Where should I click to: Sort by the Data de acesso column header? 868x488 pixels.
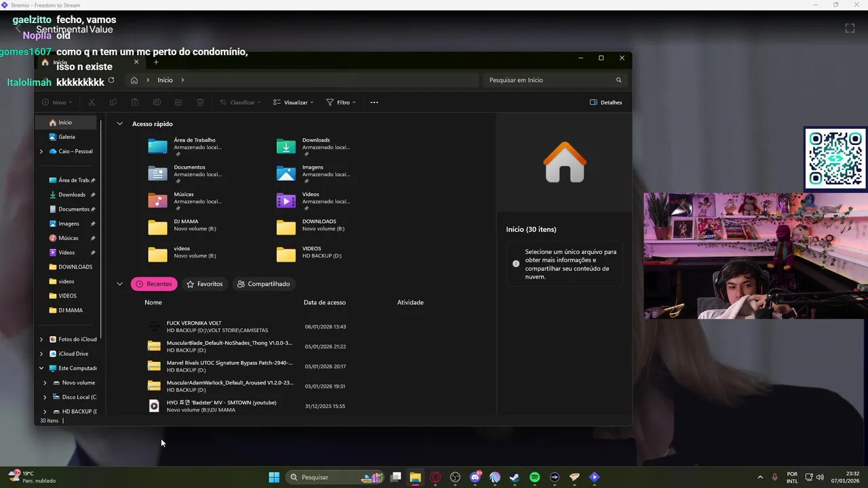325,302
